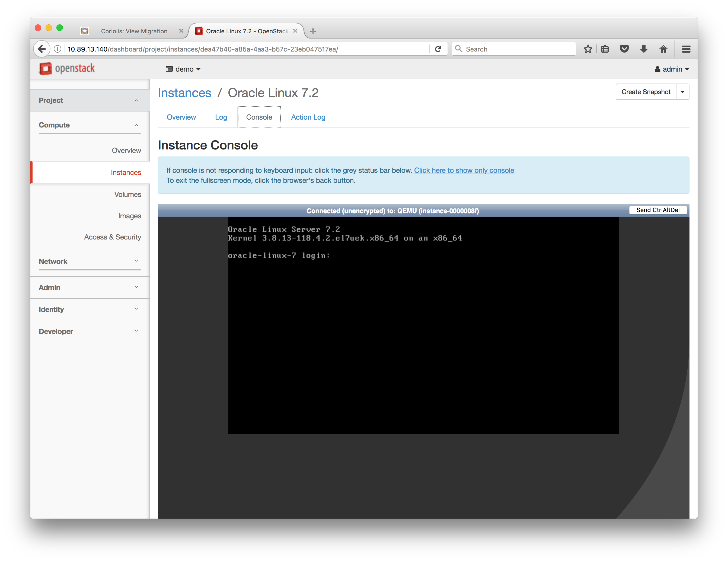Viewport: 728px width, 562px height.
Task: Click the page reload icon
Action: pyautogui.click(x=438, y=49)
